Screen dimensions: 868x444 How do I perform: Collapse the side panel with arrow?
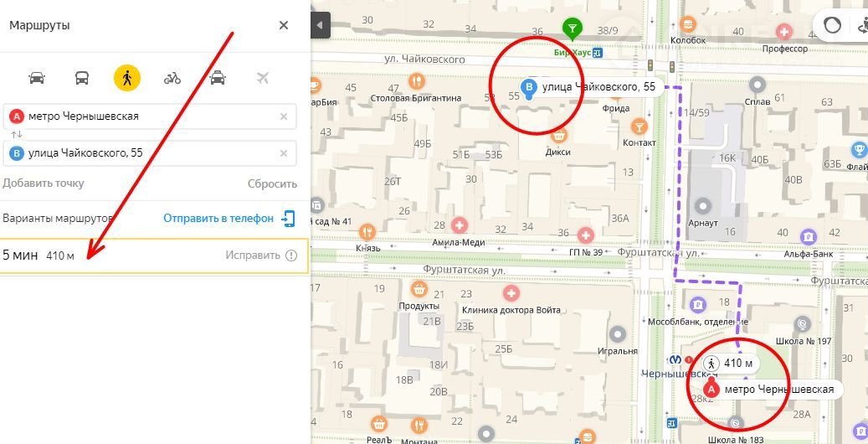pos(320,25)
